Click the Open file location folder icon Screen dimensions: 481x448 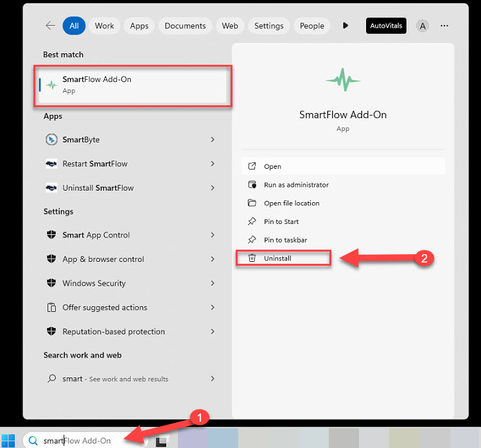(x=252, y=203)
